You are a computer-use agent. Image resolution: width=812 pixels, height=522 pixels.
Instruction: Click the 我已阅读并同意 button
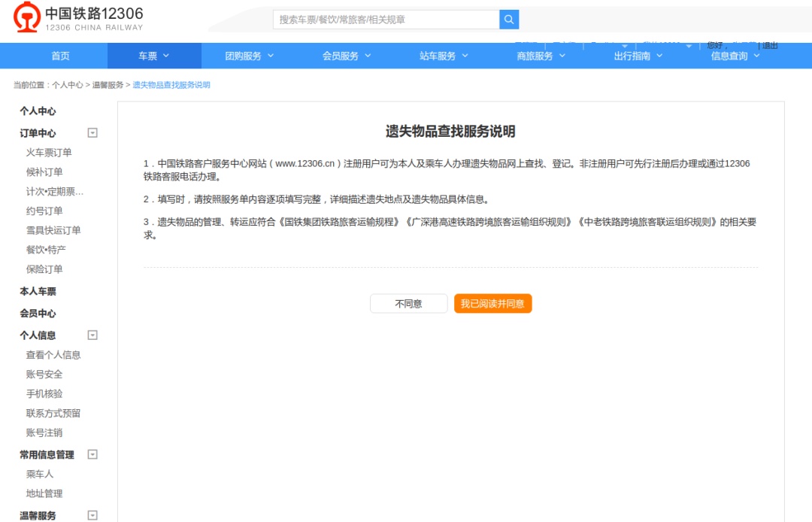tap(492, 304)
